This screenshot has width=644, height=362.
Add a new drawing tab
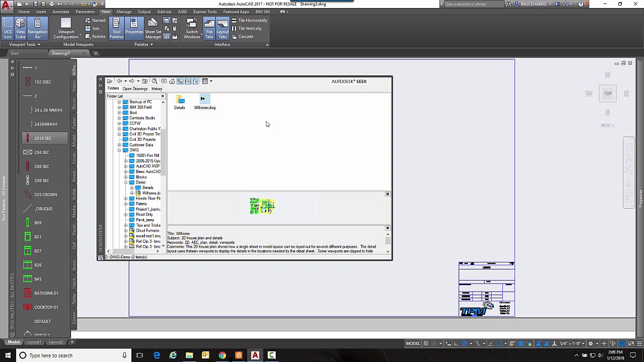tap(96, 53)
